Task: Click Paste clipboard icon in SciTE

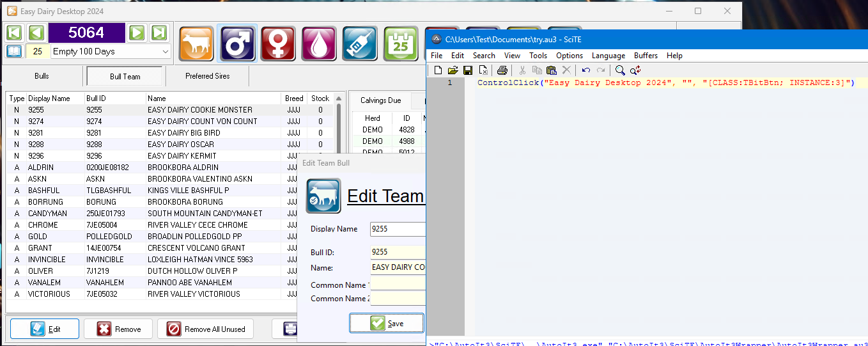Action: click(552, 70)
